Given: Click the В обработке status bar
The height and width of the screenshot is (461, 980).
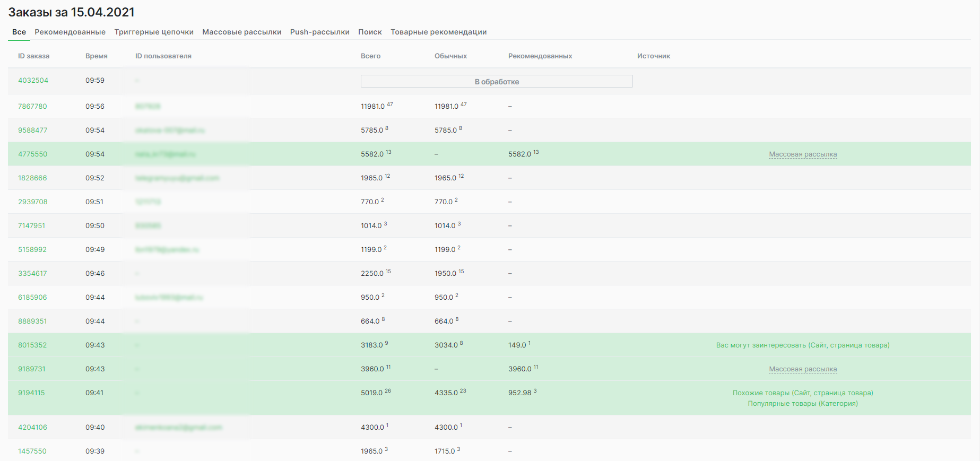Looking at the screenshot, I should [497, 81].
